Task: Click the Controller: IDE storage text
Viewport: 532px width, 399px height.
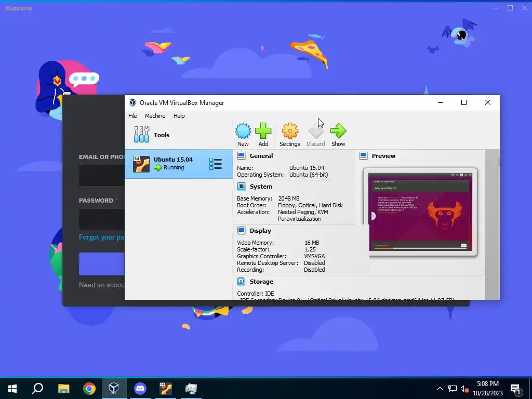Action: coord(256,293)
